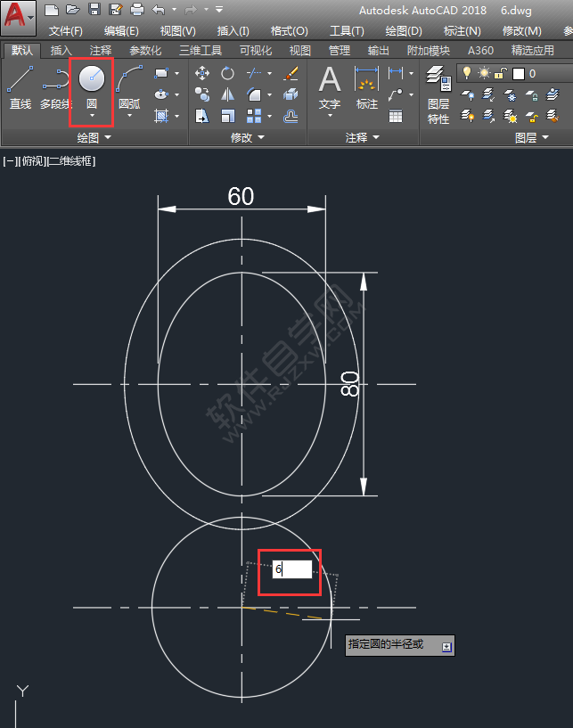Select the Ellipse draw tool

tap(161, 94)
